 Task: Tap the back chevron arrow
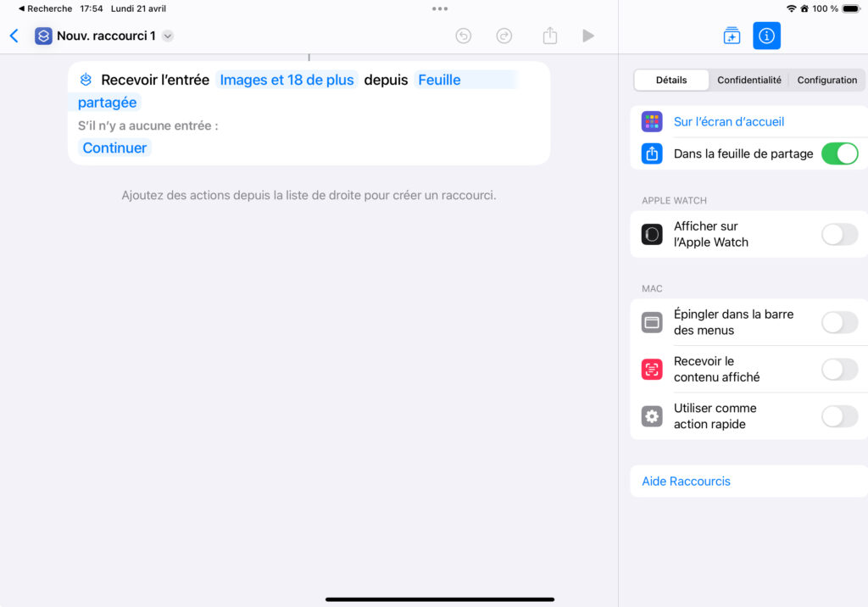(x=14, y=36)
